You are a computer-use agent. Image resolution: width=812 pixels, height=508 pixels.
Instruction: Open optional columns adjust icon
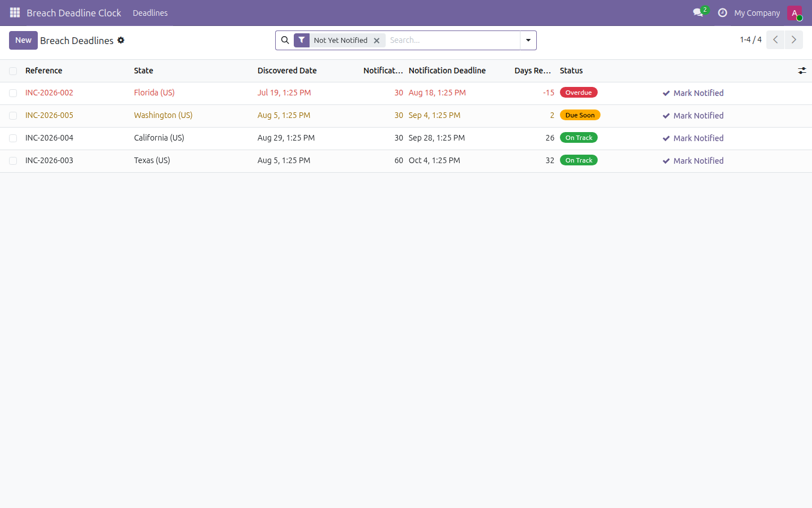click(x=802, y=71)
